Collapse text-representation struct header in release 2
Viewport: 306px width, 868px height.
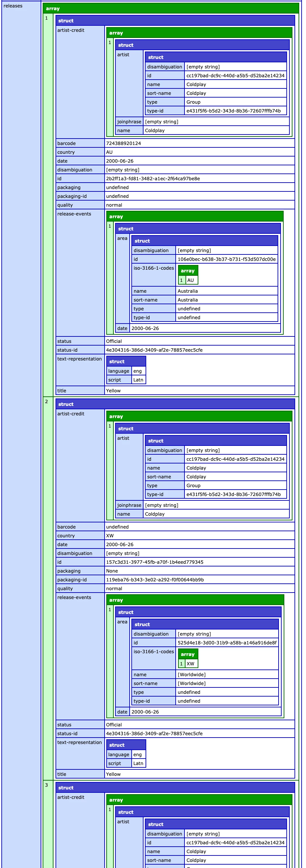point(126,745)
